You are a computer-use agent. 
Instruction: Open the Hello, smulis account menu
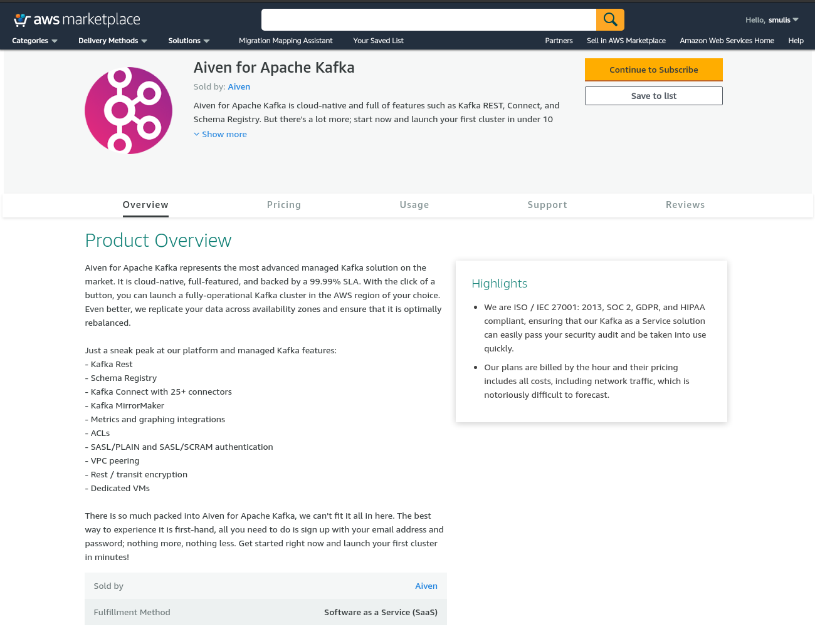(770, 19)
